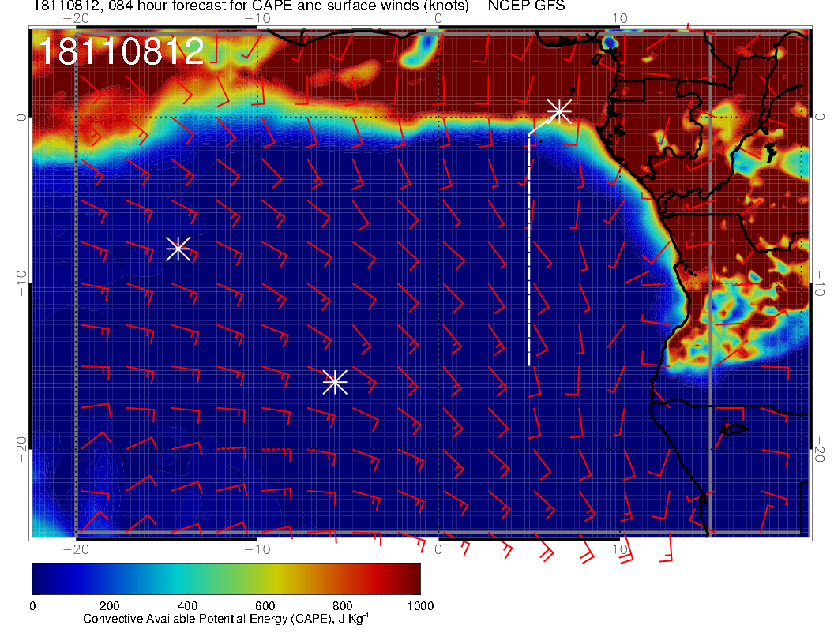Click the 1000 tick label under the colorbar
This screenshot has width=834, height=644.
coord(419,605)
